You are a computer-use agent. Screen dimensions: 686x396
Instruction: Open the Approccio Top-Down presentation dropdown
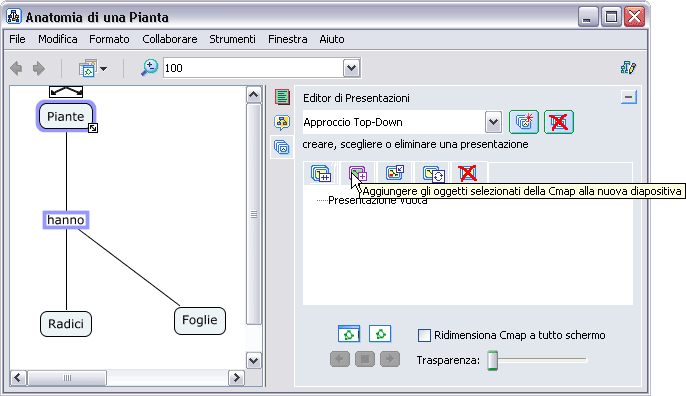click(x=493, y=122)
